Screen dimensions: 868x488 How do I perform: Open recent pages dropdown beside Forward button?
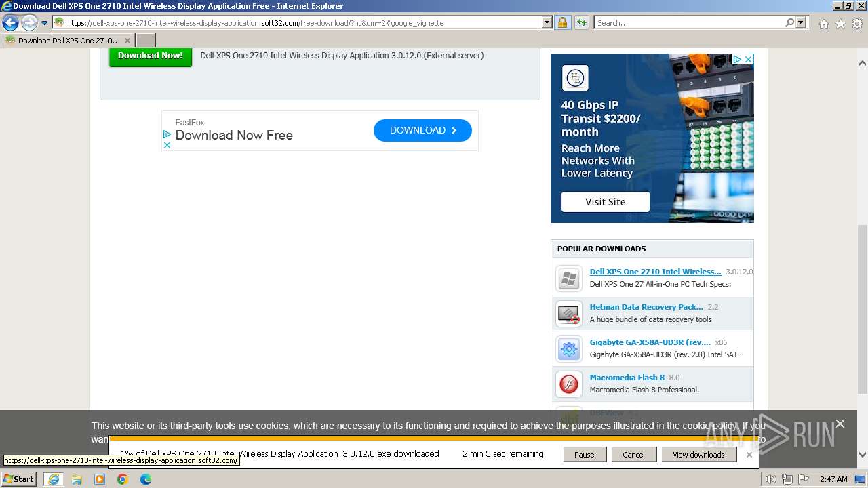(x=44, y=22)
